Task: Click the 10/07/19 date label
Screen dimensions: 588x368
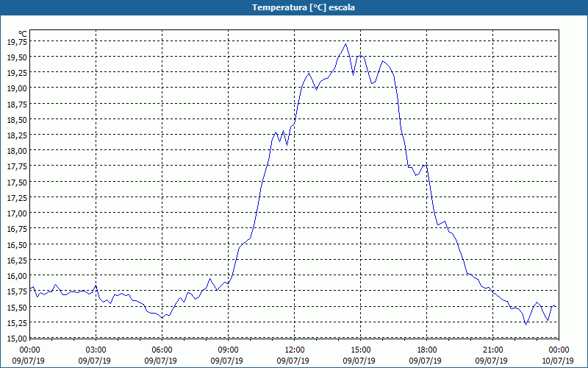Action: [557, 361]
